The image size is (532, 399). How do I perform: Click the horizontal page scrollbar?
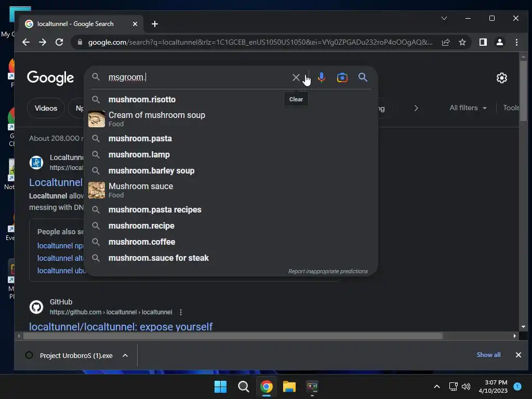click(233, 336)
